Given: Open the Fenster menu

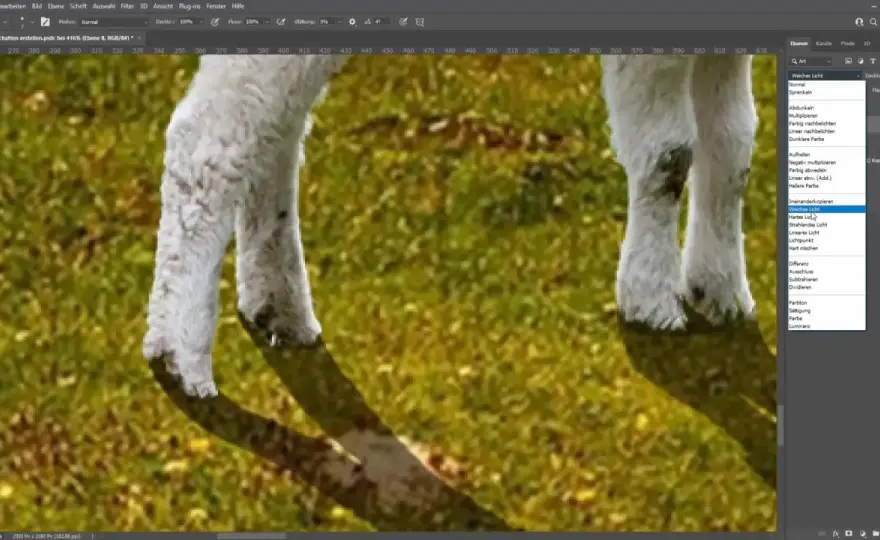Looking at the screenshot, I should (x=216, y=6).
